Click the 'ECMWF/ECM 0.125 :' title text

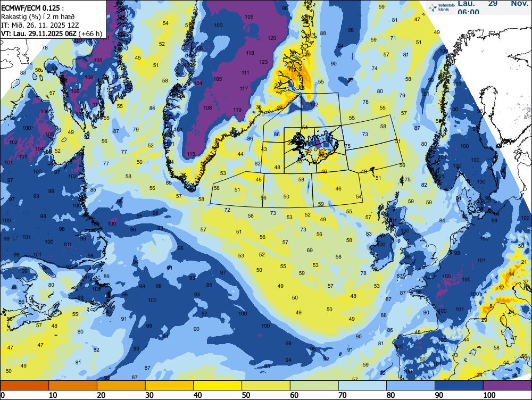32,8
